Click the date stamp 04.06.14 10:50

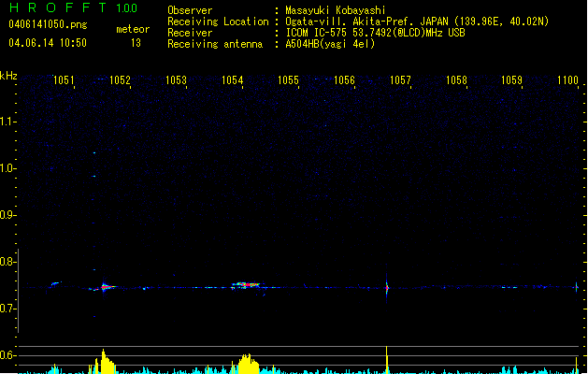[48, 43]
